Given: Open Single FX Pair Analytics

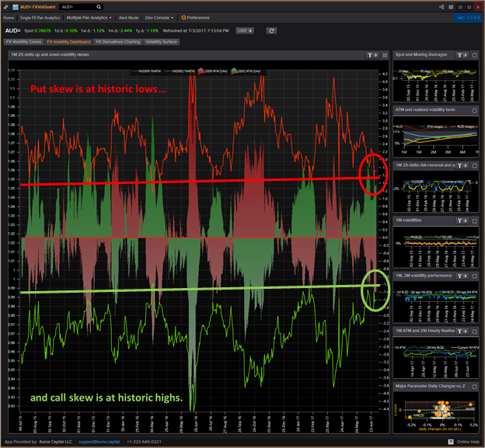Looking at the screenshot, I should coord(40,18).
